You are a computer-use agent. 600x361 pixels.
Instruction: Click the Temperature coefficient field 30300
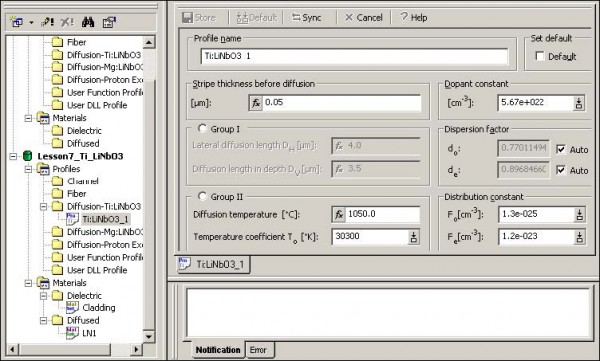[370, 237]
